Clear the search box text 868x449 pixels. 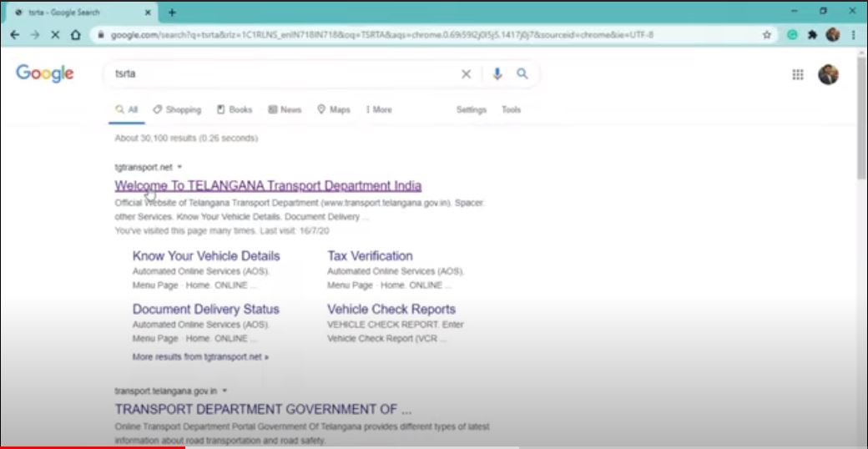tap(466, 74)
